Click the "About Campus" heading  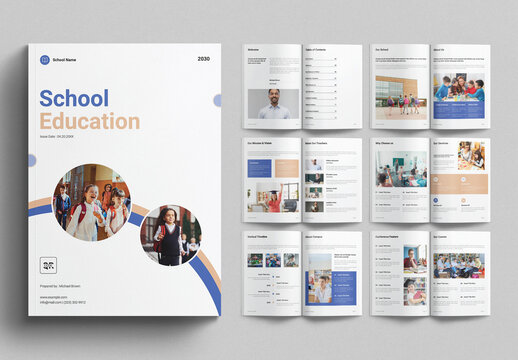tap(314, 237)
